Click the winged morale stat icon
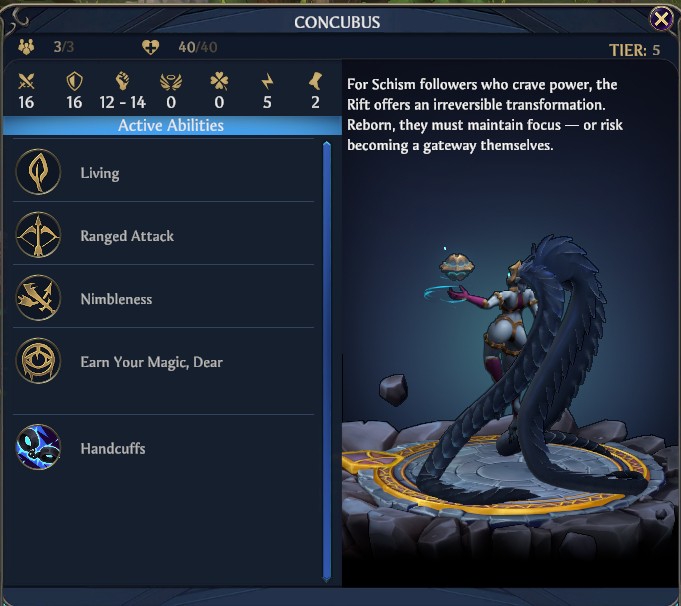Image resolution: width=681 pixels, height=606 pixels. click(171, 82)
